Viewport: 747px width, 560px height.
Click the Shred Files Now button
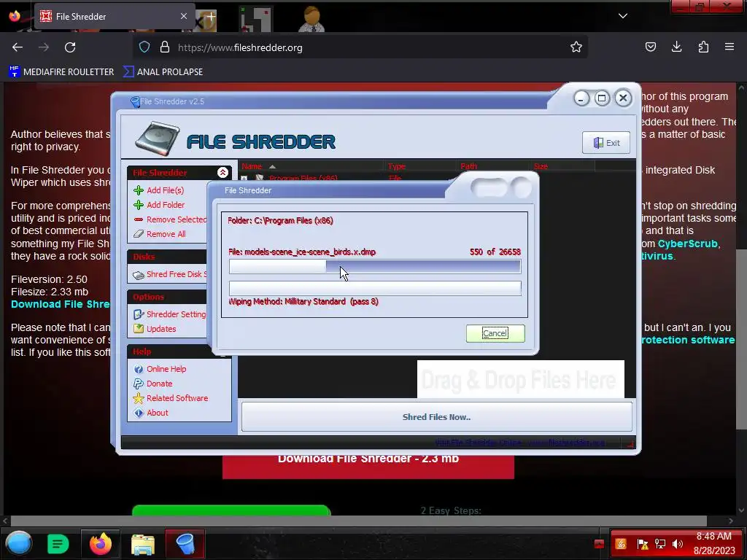(436, 416)
